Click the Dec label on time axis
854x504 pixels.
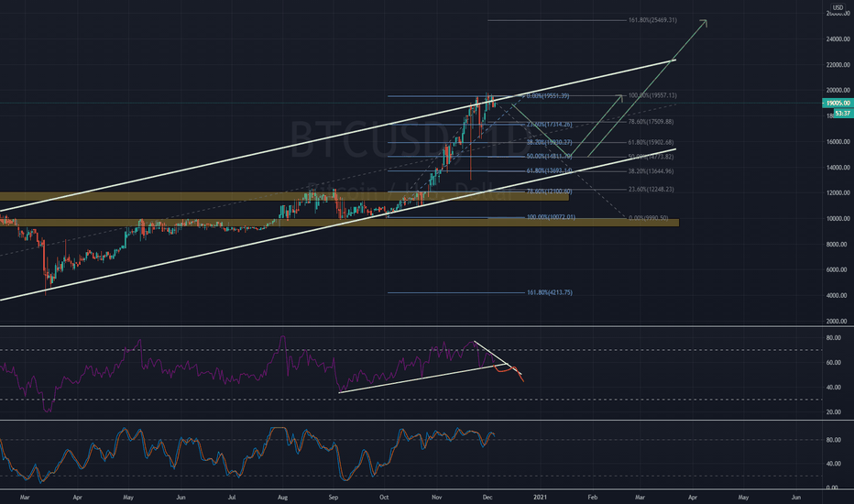(487, 497)
